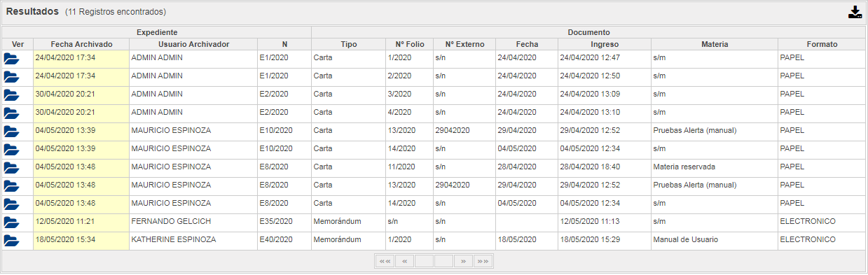Go to last page of results
Image resolution: width=868 pixels, height=275 pixels.
483,262
